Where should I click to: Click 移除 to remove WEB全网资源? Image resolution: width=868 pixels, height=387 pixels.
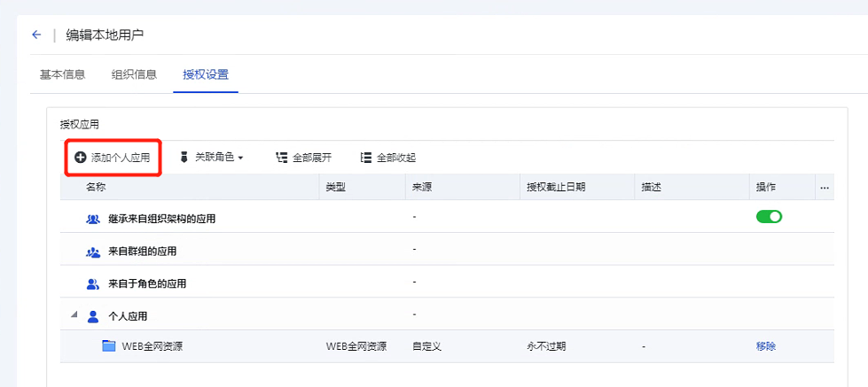(x=765, y=346)
